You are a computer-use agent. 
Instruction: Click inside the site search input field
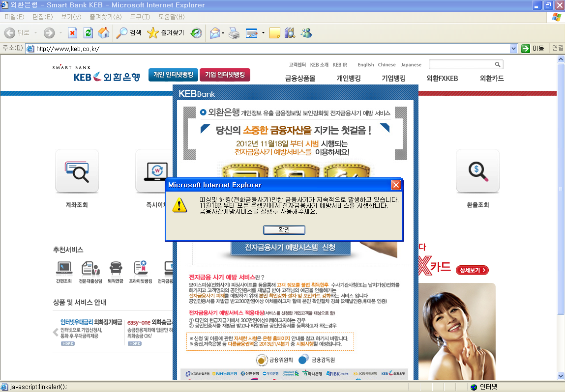pyautogui.click(x=461, y=64)
